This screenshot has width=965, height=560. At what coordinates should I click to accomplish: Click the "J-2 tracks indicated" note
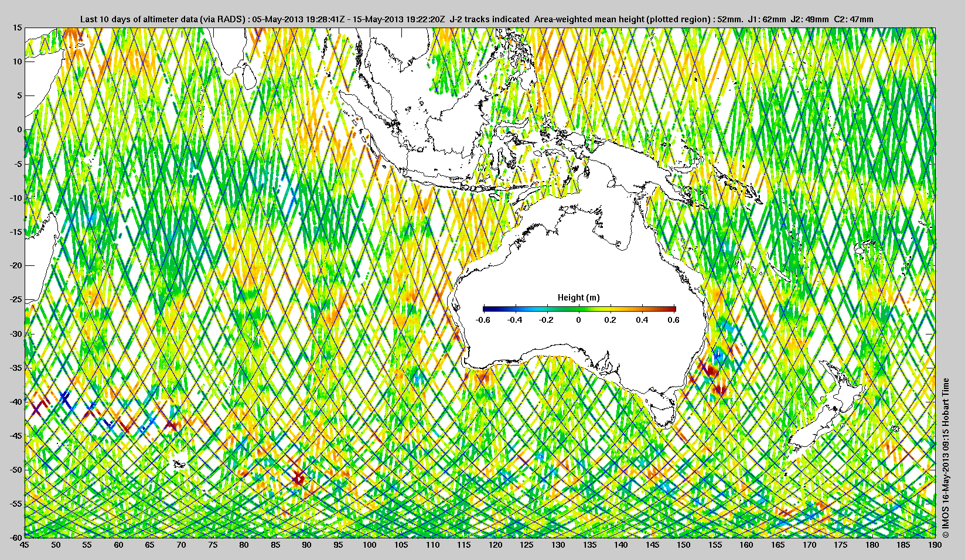pos(490,19)
